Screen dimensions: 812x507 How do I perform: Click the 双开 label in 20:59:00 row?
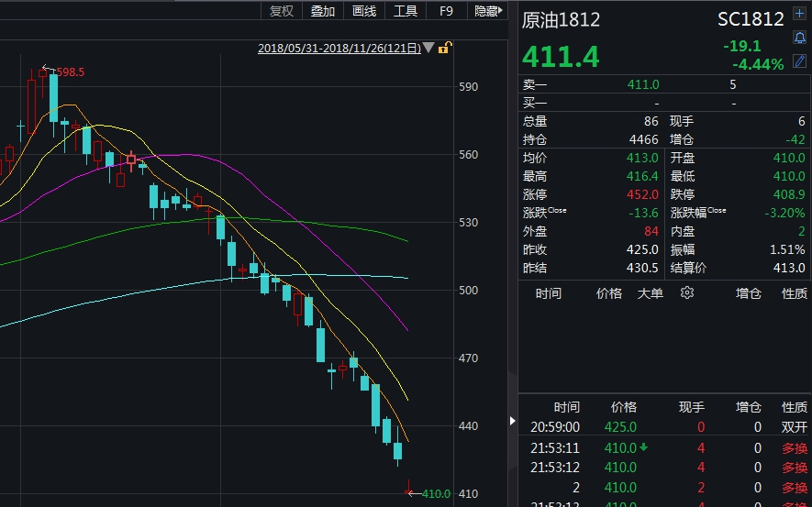795,427
